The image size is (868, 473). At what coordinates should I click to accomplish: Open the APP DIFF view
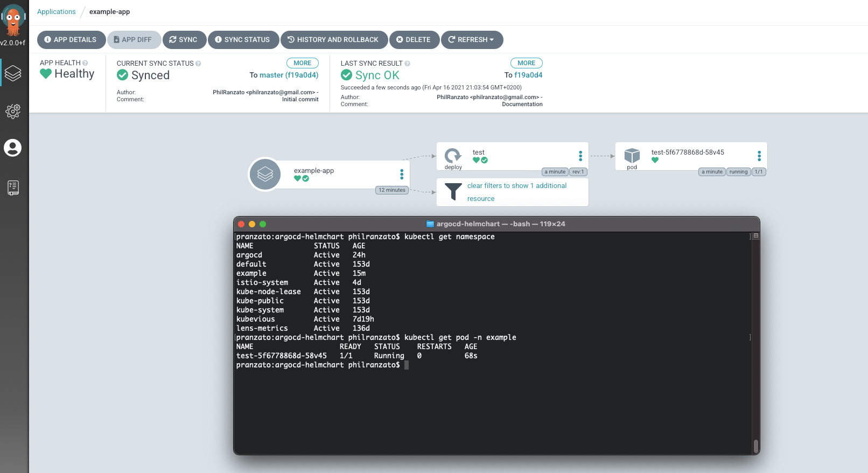click(134, 40)
